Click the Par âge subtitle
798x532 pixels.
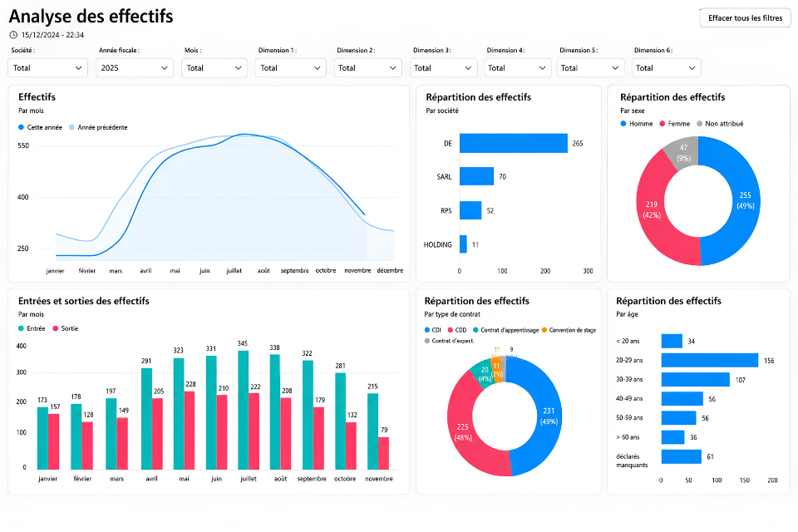tap(627, 314)
